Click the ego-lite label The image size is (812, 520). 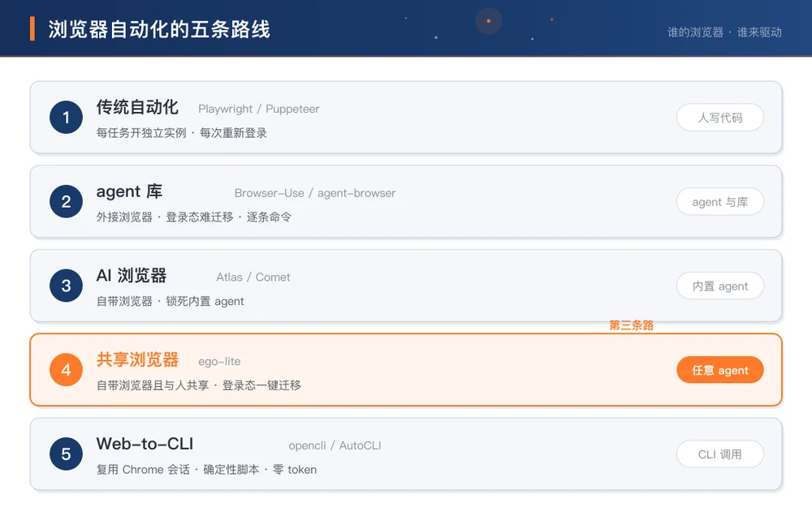coord(219,362)
